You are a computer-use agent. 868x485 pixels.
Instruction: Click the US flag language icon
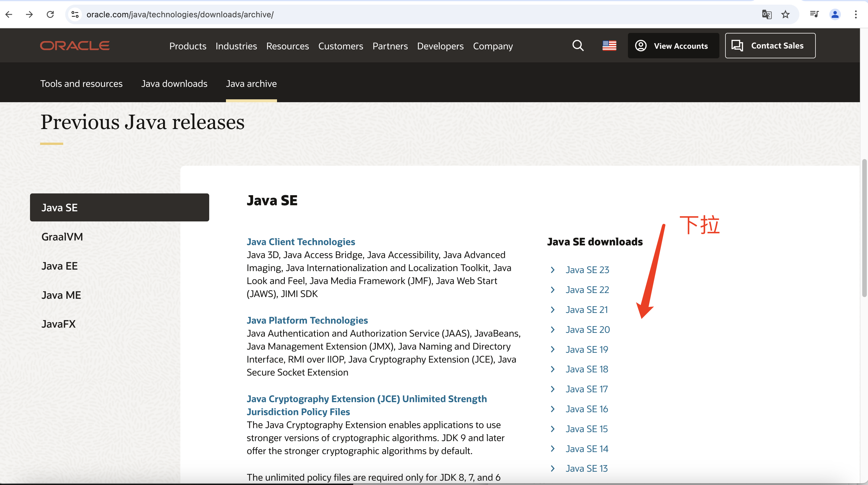click(x=609, y=45)
